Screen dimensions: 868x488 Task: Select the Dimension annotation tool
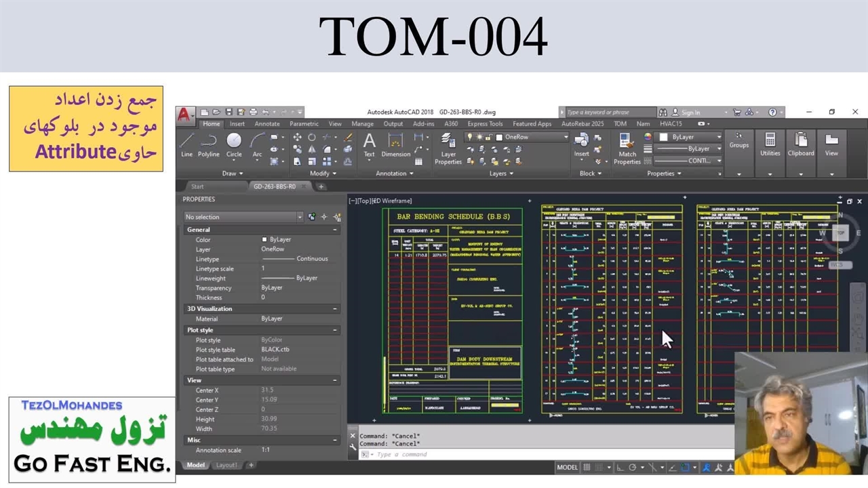coord(395,144)
